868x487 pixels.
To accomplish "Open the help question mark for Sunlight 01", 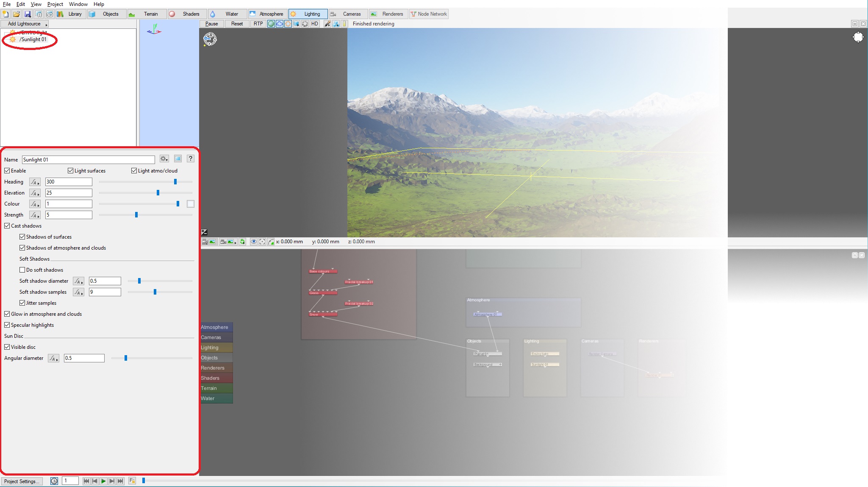I will click(191, 159).
